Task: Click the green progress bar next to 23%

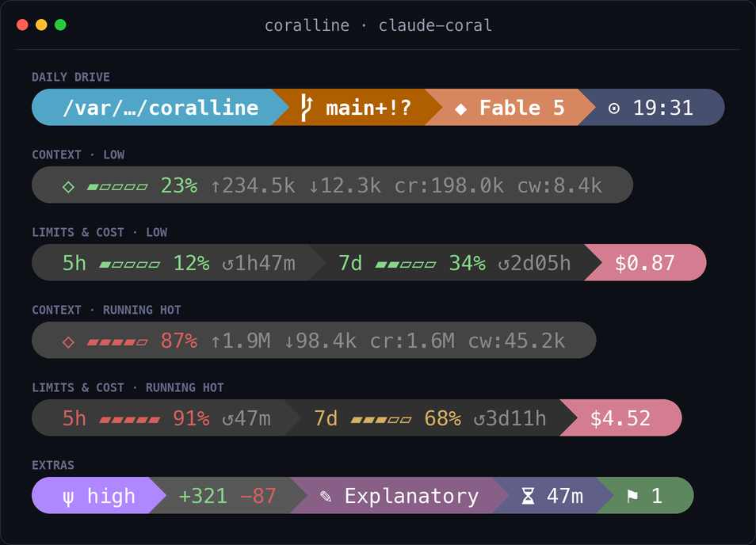Action: [117, 187]
